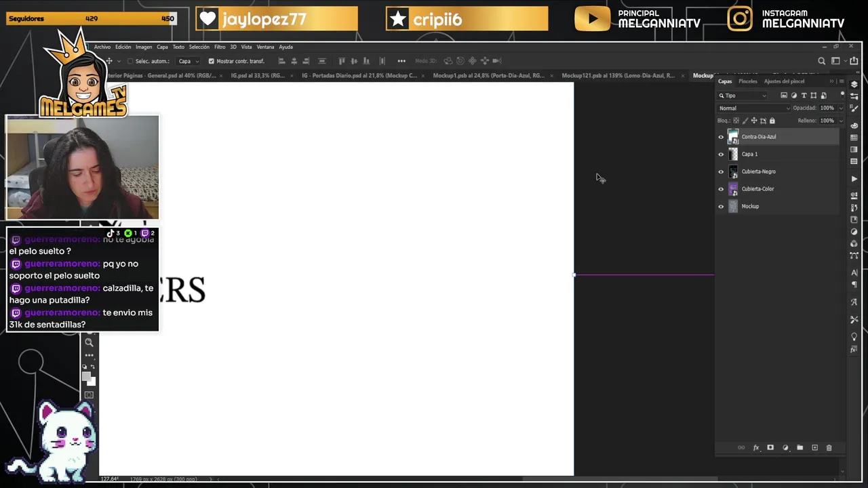Open the search magnifier in top bar
Screen dimensions: 868x488
[x=821, y=61]
